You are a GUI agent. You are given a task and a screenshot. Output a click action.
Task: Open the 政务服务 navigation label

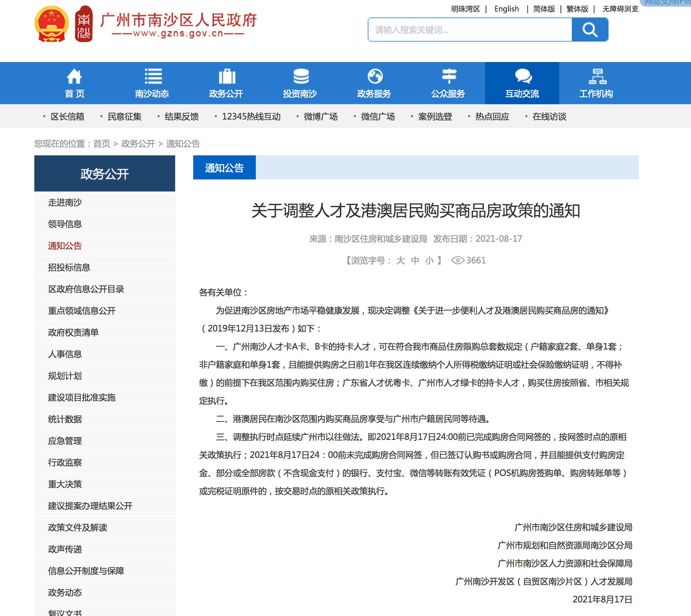(374, 94)
